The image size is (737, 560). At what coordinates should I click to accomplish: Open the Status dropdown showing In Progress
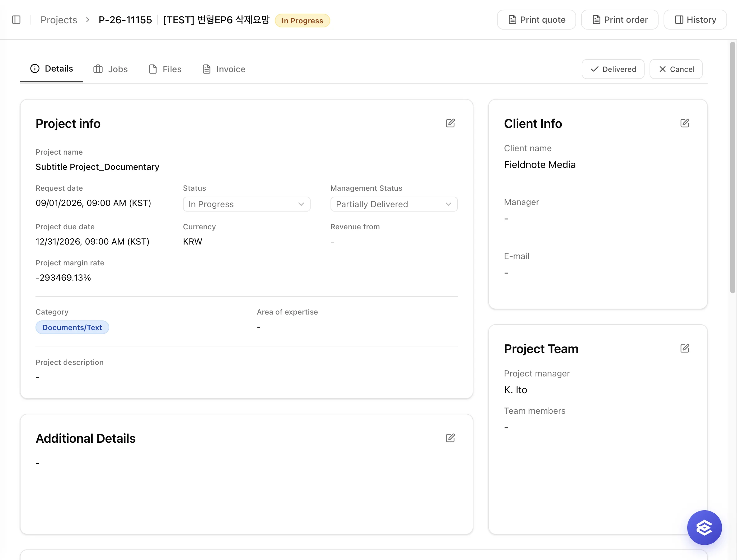(x=246, y=204)
